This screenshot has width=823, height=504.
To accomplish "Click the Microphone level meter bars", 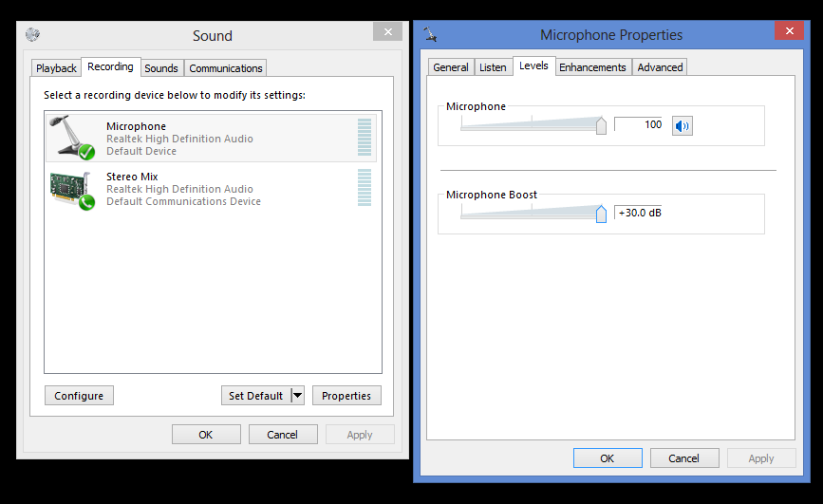I will tap(365, 137).
